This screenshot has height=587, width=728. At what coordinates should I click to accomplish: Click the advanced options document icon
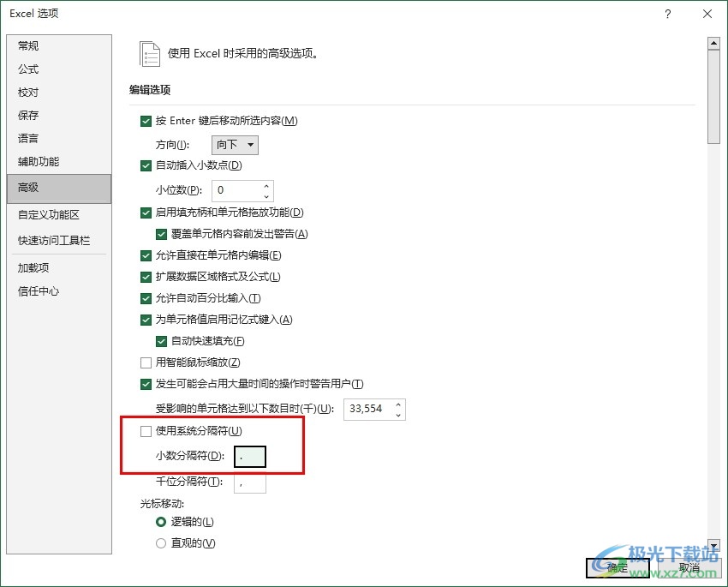point(150,54)
